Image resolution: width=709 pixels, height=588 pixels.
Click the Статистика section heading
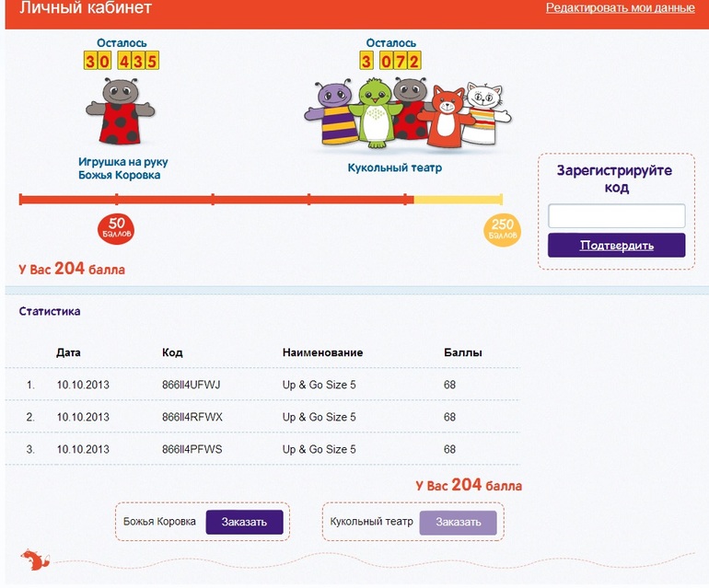[x=50, y=311]
